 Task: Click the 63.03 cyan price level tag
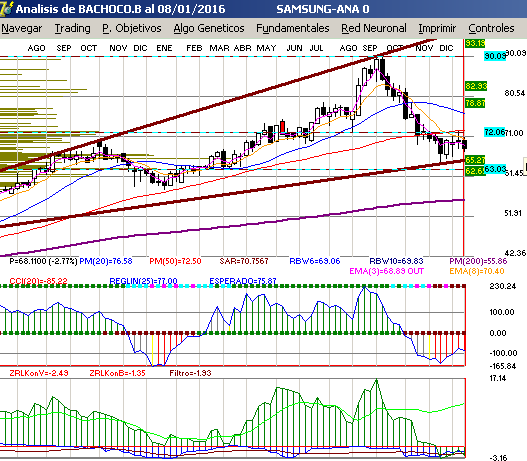(495, 169)
